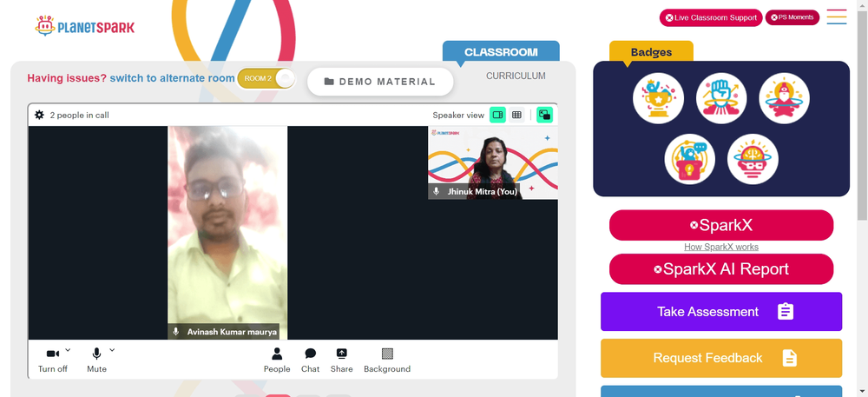The image size is (868, 397).
Task: Switch to grid view layout icon
Action: tap(516, 115)
